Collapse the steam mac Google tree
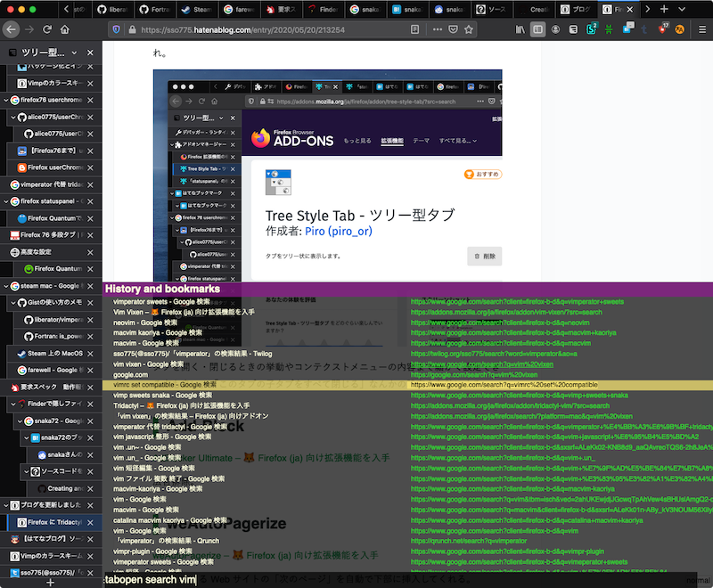The height and width of the screenshot is (588, 713). pyautogui.click(x=6, y=286)
